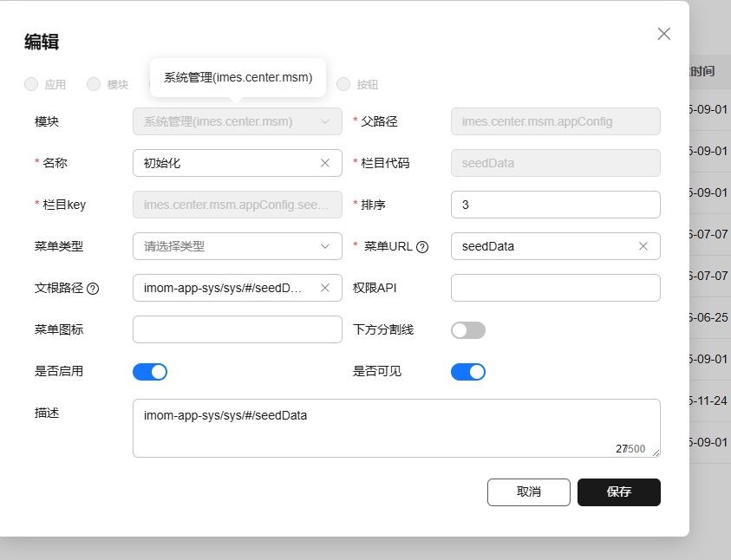
Task: Click the disabled 栏目key field
Action: [x=238, y=205]
